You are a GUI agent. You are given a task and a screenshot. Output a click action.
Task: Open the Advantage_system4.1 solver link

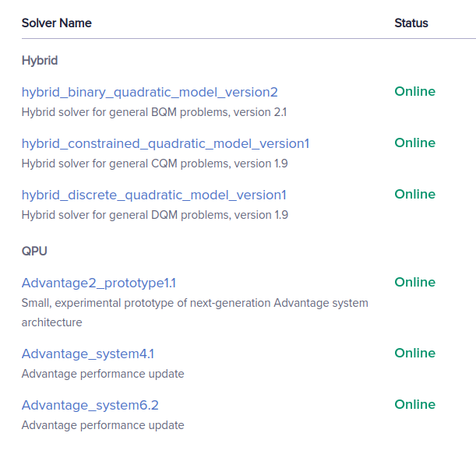[x=88, y=354]
